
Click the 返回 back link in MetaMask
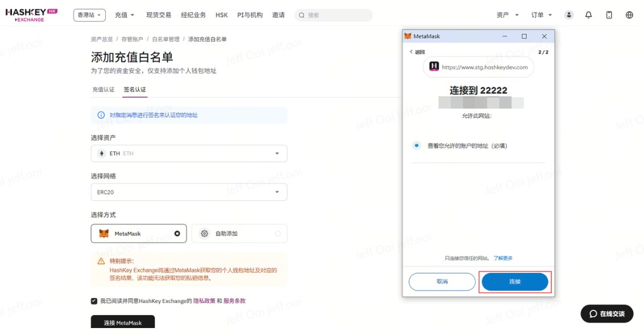click(x=417, y=52)
